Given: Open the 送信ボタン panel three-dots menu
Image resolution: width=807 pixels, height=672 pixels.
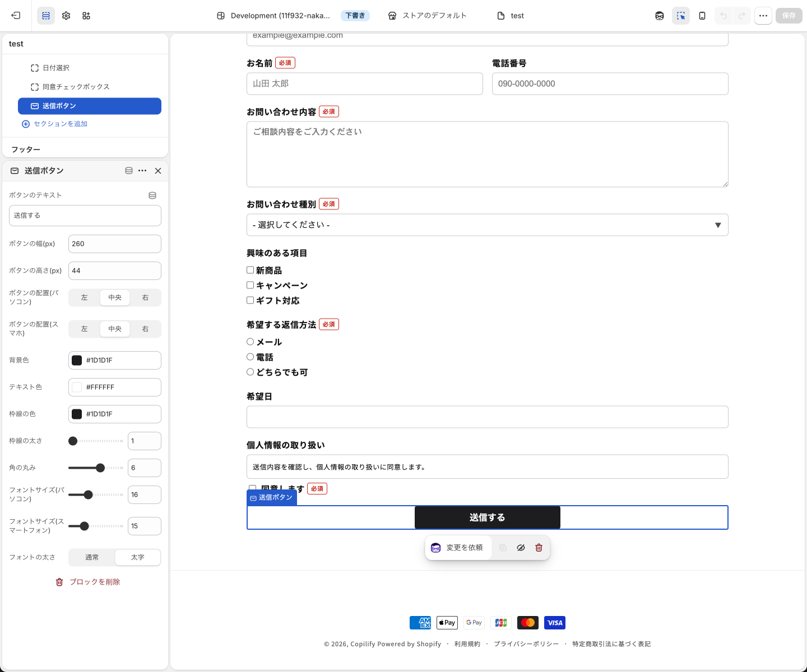Looking at the screenshot, I should click(142, 171).
